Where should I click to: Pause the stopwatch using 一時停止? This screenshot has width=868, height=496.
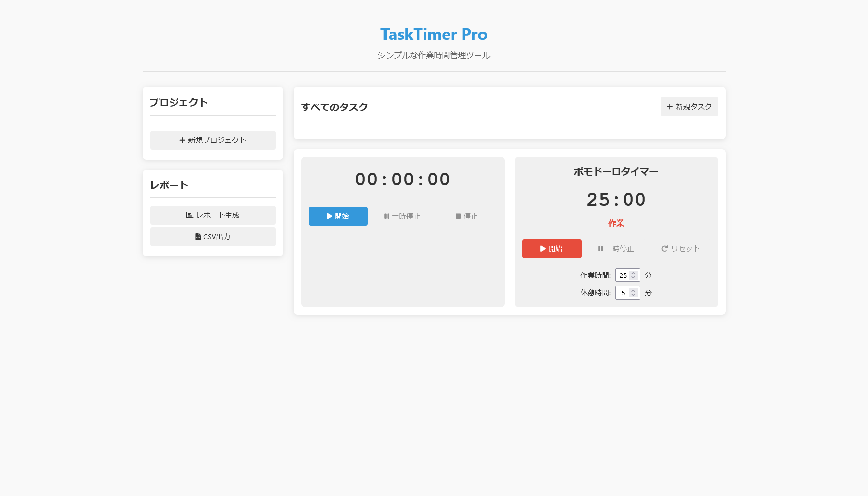coord(402,216)
